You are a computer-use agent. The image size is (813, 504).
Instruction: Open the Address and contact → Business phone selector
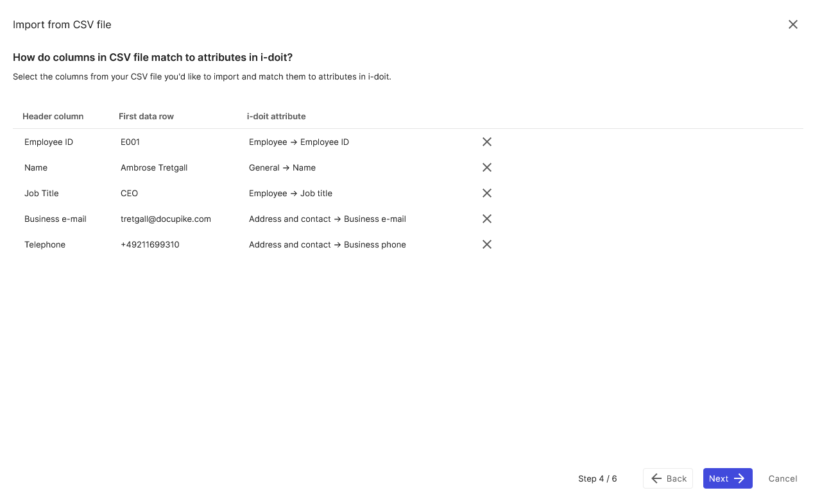point(327,244)
